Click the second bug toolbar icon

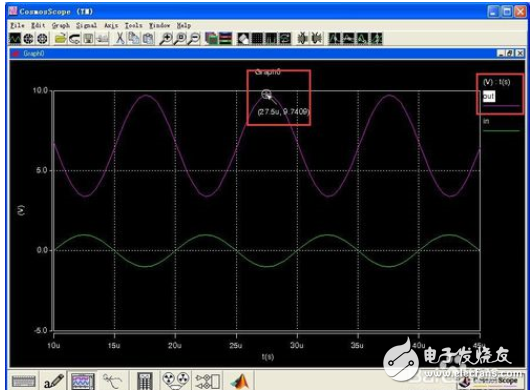(x=317, y=39)
